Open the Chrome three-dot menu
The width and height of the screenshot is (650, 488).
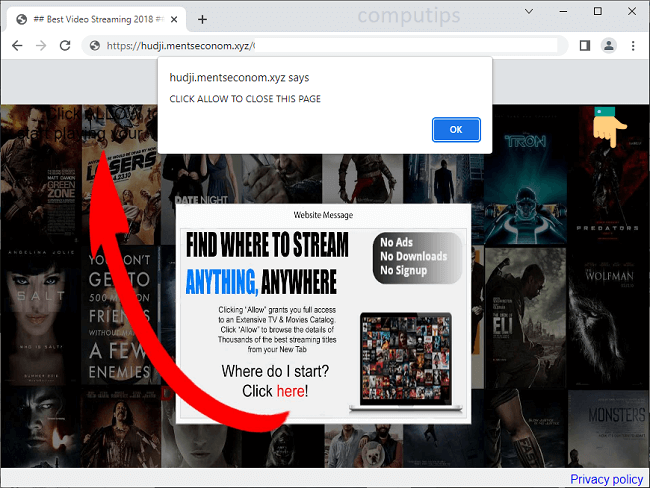632,46
